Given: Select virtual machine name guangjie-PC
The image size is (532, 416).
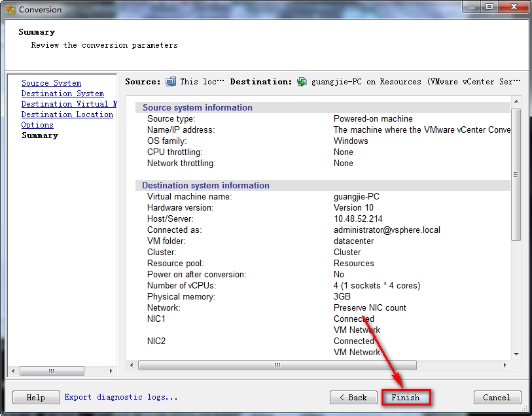Looking at the screenshot, I should (357, 197).
